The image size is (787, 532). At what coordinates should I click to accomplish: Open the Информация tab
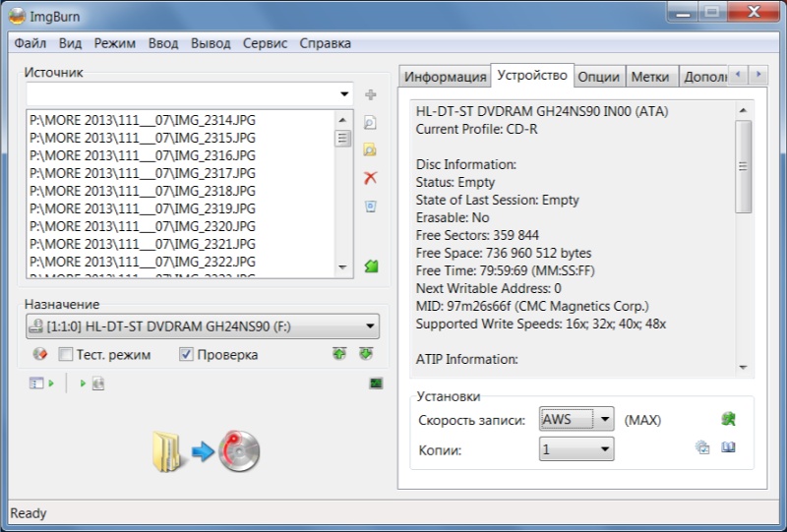445,77
